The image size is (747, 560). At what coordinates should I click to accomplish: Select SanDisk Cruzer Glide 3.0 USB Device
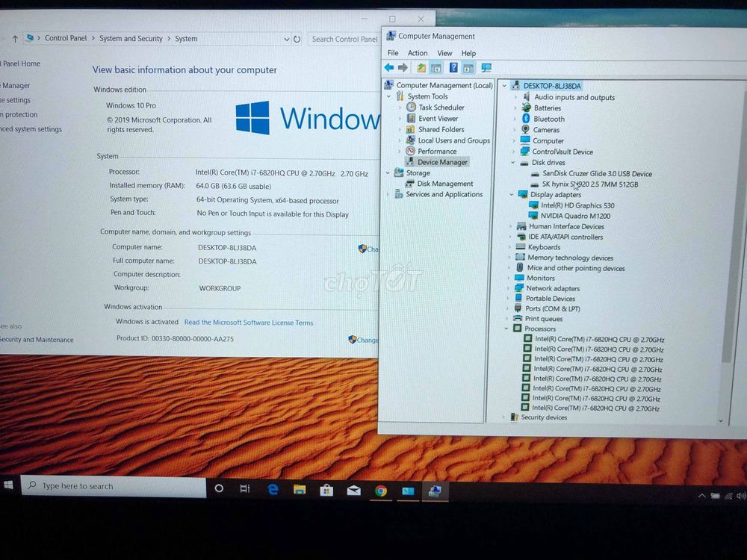597,174
